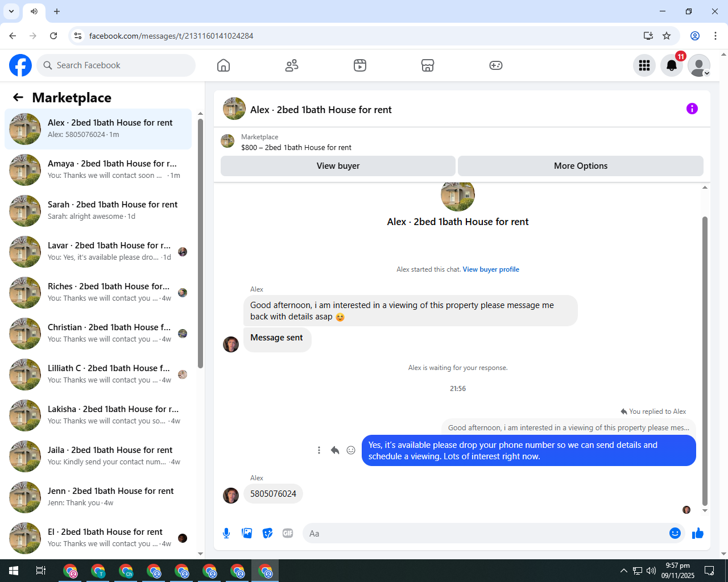Open notifications bell with 11 badge
This screenshot has height=582, width=728.
pyautogui.click(x=672, y=65)
